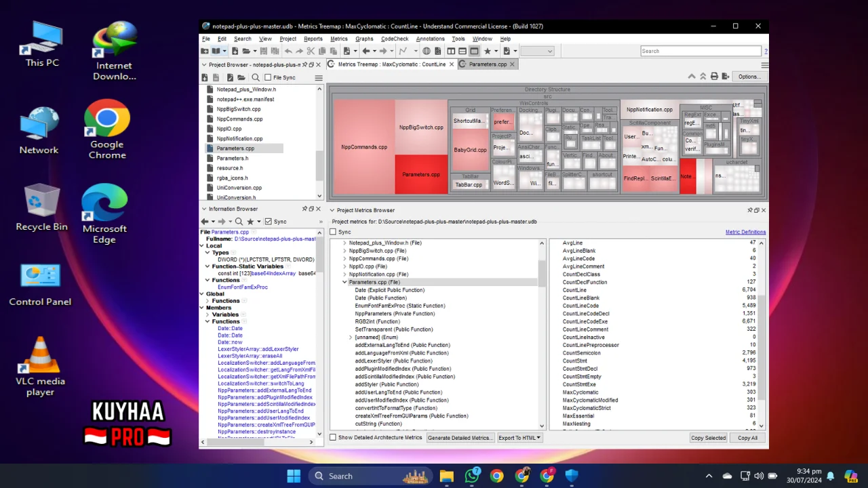This screenshot has width=868, height=488.
Task: Click the Undo arrow in main toolbar
Action: 288,51
